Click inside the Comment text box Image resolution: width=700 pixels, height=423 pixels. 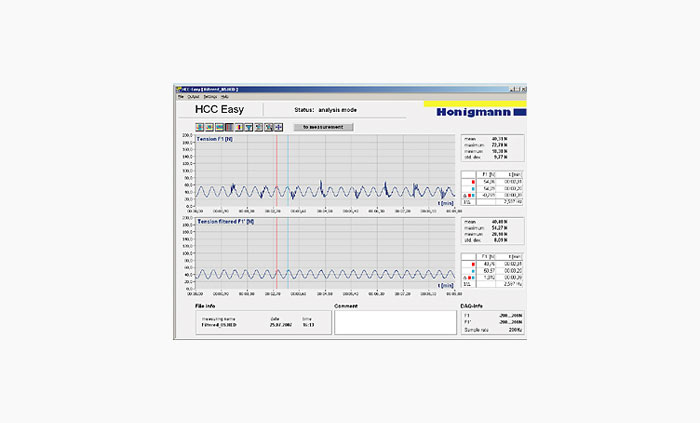(393, 322)
